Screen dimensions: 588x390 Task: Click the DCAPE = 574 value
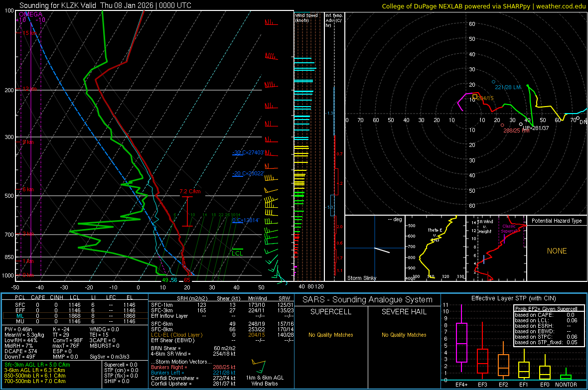(x=21, y=351)
